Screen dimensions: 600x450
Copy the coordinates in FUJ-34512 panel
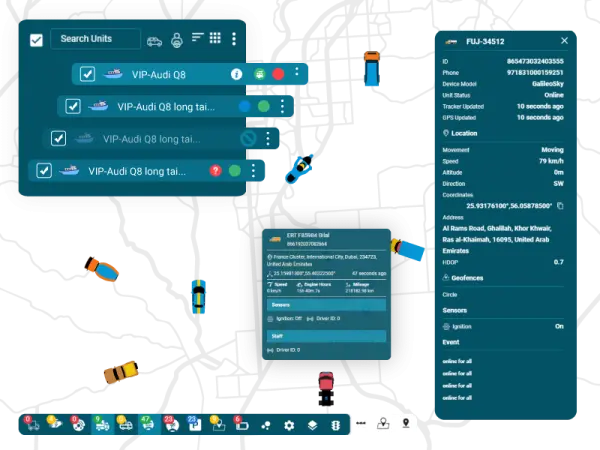560,206
